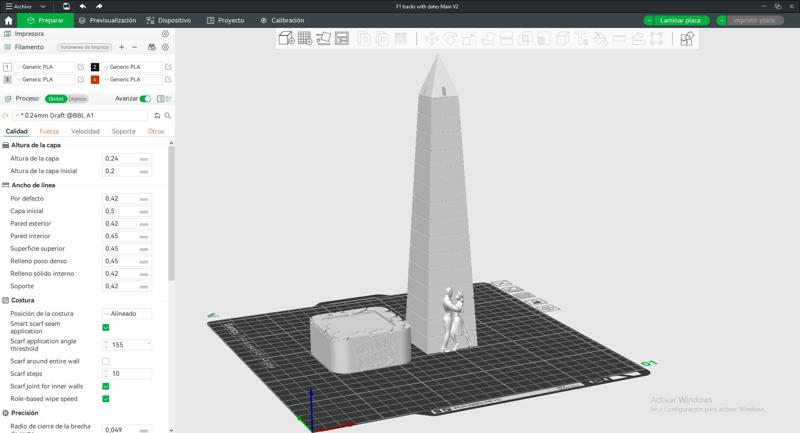Choose the Lay on face tool

click(x=488, y=39)
